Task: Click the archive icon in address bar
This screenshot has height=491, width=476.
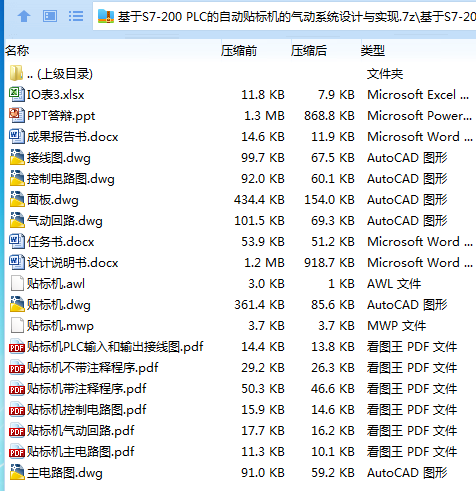Action: tap(106, 16)
